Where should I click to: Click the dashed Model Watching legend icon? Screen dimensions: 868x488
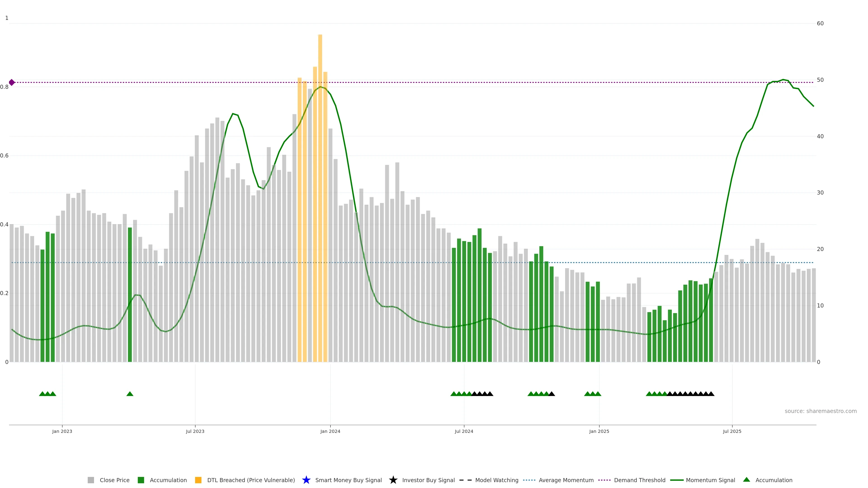pos(465,480)
